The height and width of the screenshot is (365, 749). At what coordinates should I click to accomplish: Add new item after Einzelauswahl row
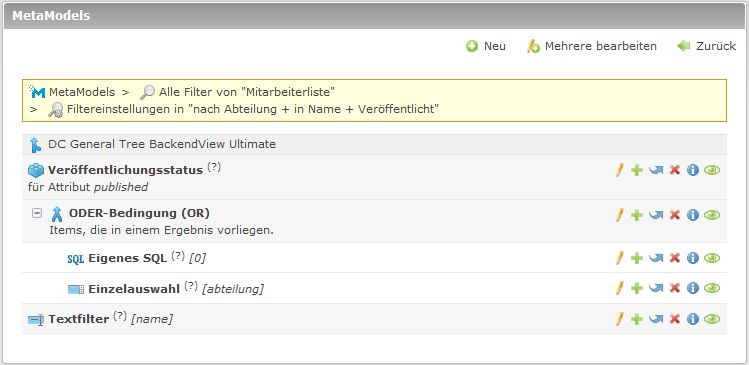coord(637,288)
